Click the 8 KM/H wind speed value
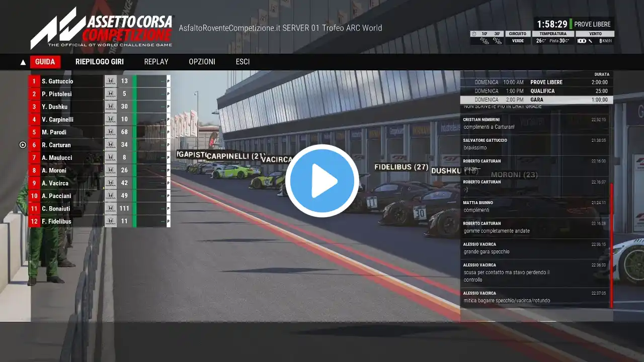This screenshot has height=362, width=644. (x=605, y=41)
